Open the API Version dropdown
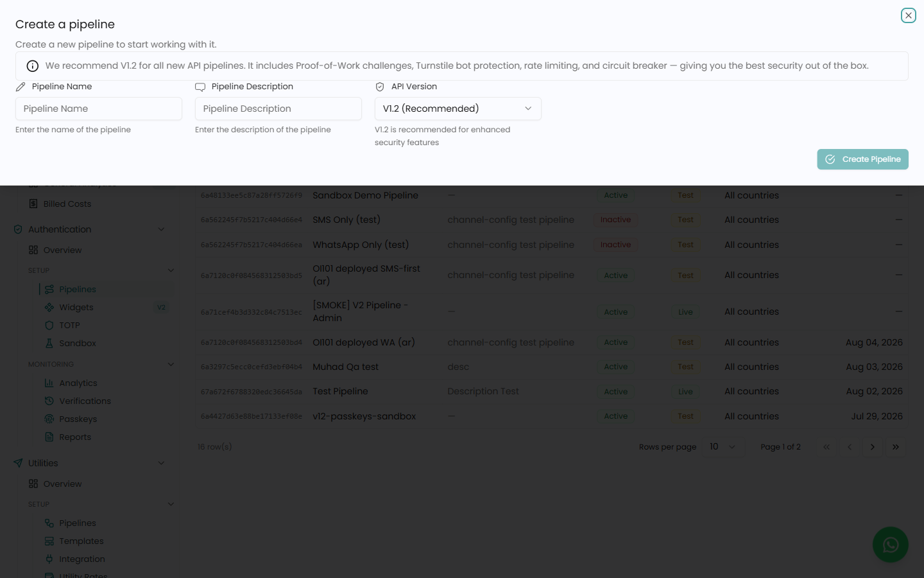Screen dimensions: 924x578 (458, 109)
